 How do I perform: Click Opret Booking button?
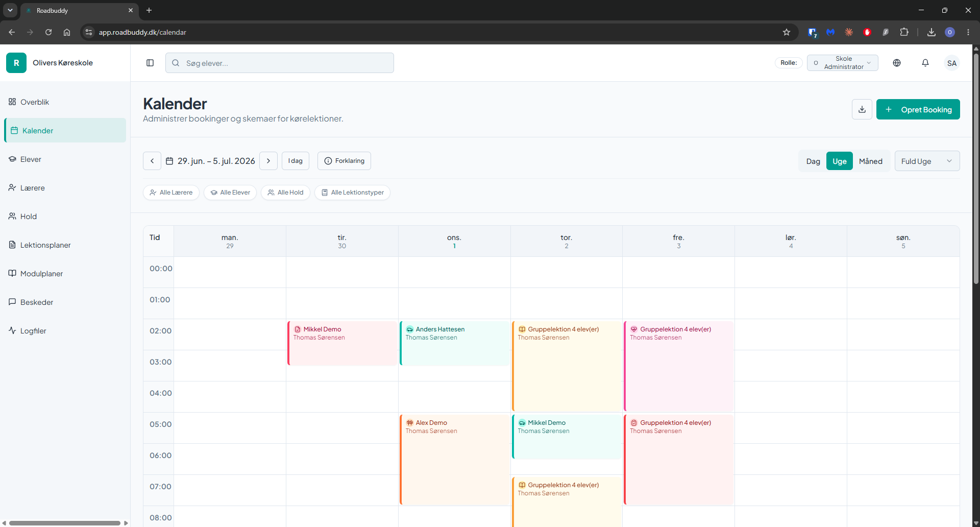coord(918,109)
